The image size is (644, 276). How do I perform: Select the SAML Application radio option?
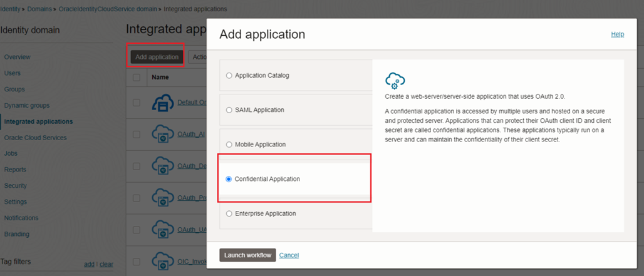pos(229,110)
